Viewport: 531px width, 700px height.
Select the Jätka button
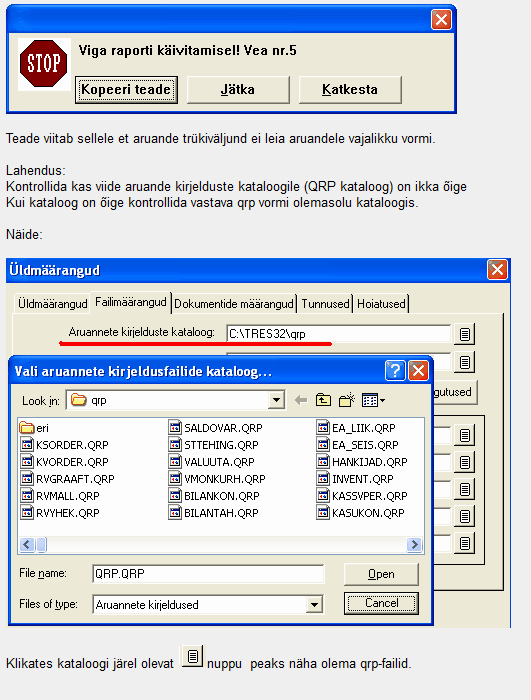[238, 90]
